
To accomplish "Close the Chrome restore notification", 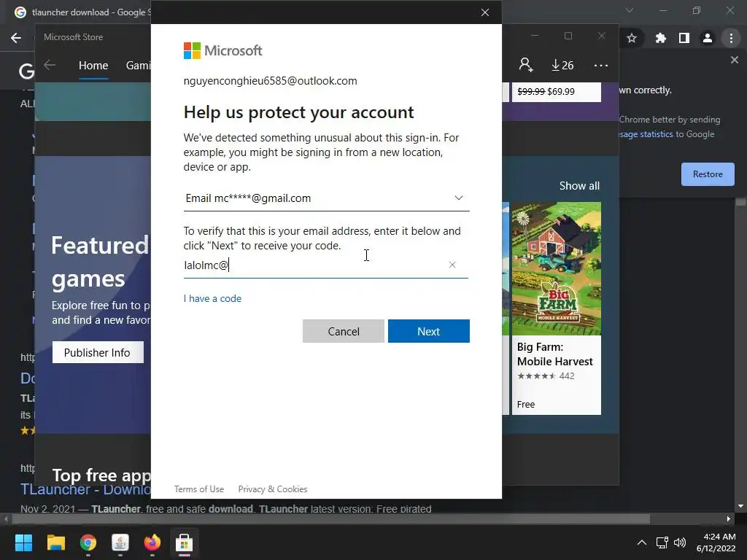I will [x=734, y=60].
